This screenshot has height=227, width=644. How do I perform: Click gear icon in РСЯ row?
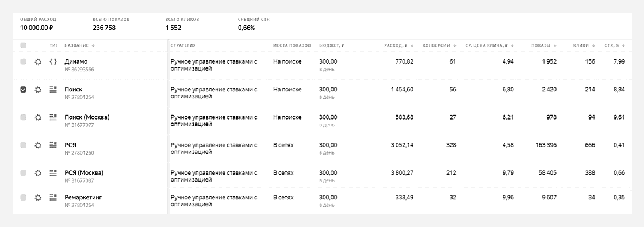(x=38, y=145)
